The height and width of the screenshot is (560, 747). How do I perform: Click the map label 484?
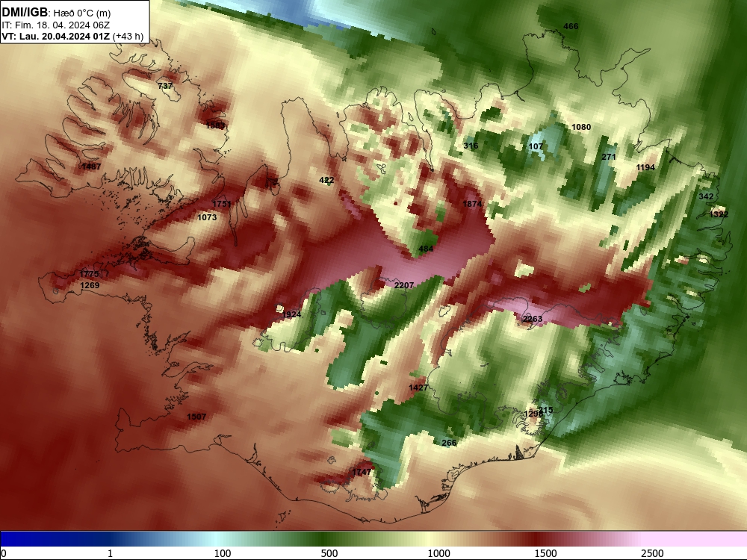426,249
